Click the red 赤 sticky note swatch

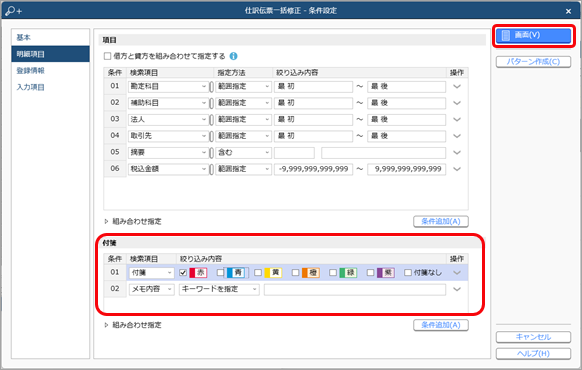[x=198, y=273]
